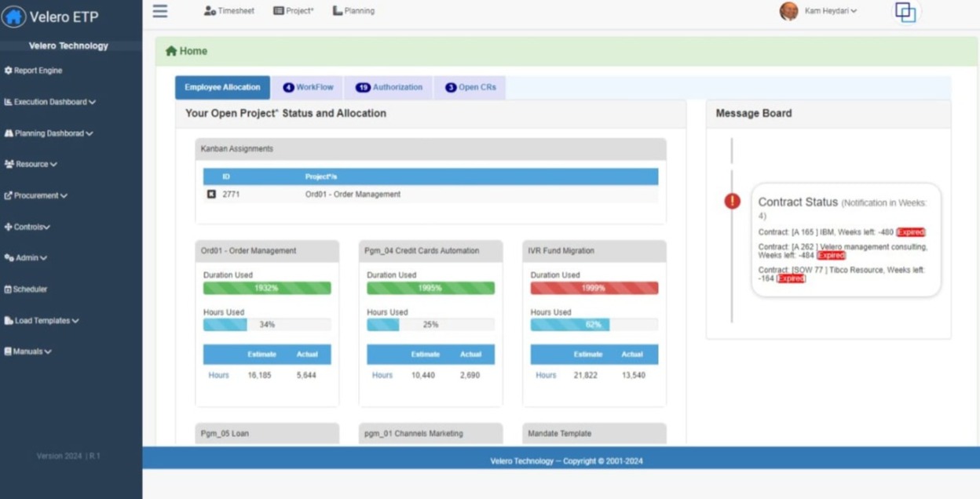Select the Employee Allocation tab

tap(222, 88)
